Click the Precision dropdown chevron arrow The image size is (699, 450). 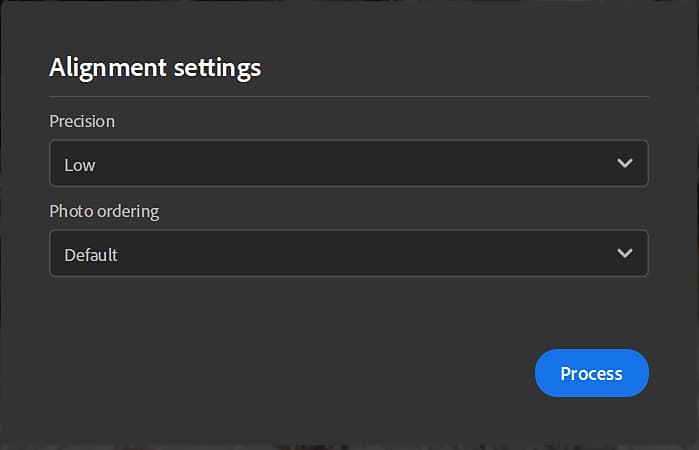coord(625,163)
